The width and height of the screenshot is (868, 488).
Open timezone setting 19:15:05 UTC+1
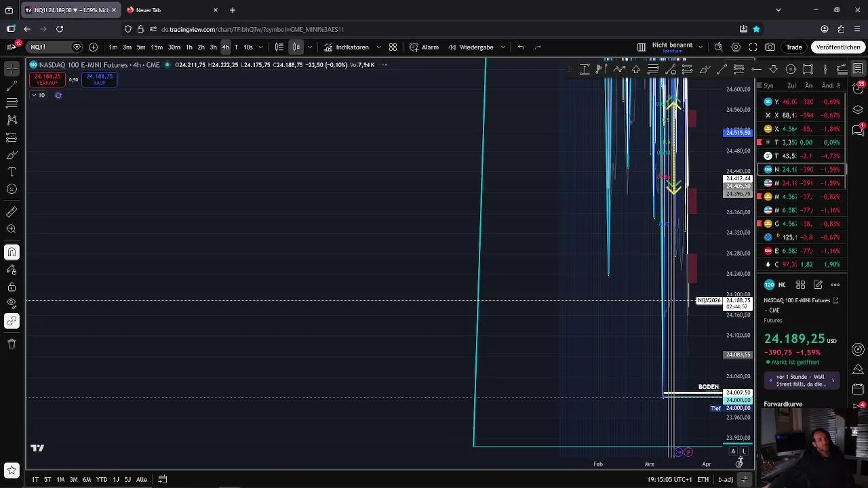(669, 479)
